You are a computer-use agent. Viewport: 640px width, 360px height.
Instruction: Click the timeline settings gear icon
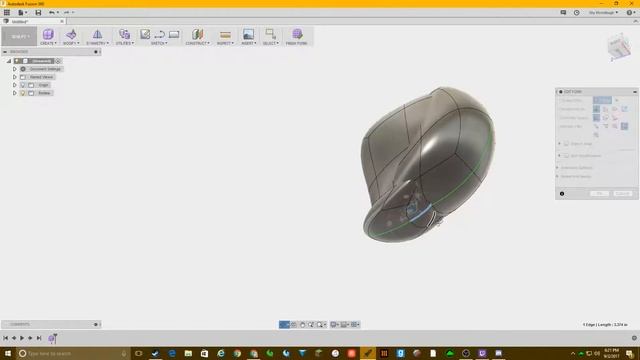coord(634,338)
